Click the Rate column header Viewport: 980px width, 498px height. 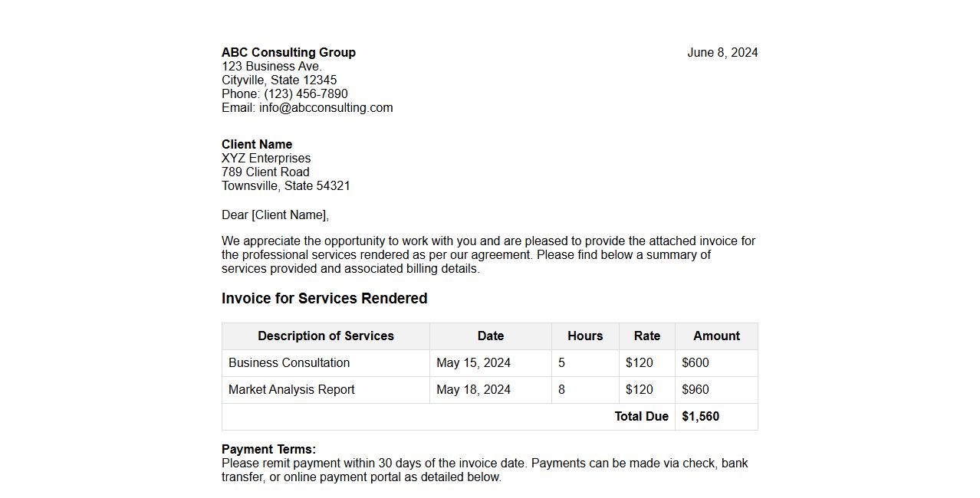coord(647,336)
